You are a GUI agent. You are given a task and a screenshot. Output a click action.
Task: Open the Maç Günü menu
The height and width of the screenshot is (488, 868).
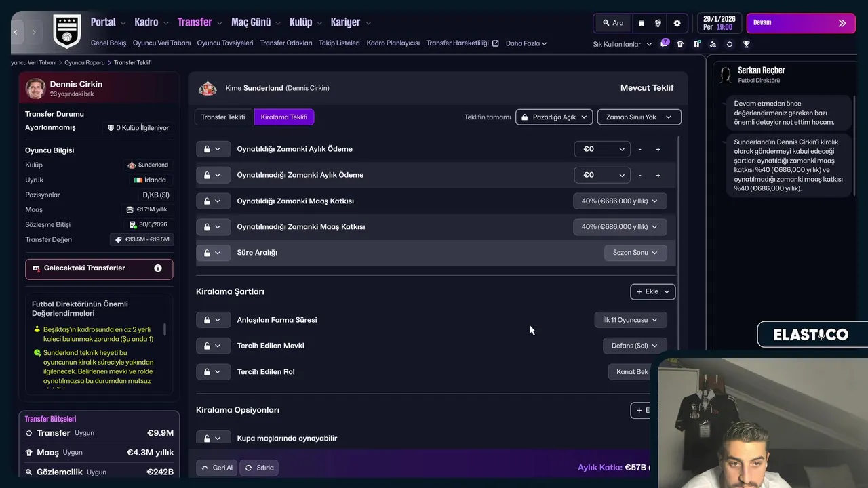[x=256, y=22]
